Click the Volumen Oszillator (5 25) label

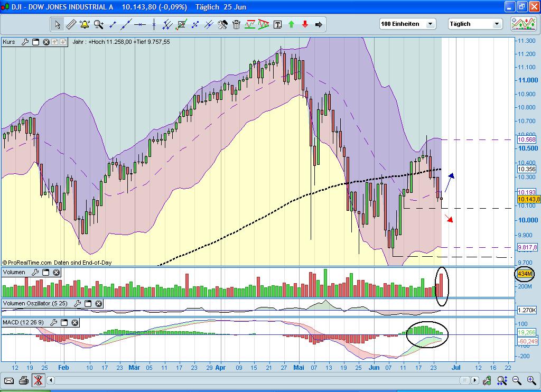(35, 303)
